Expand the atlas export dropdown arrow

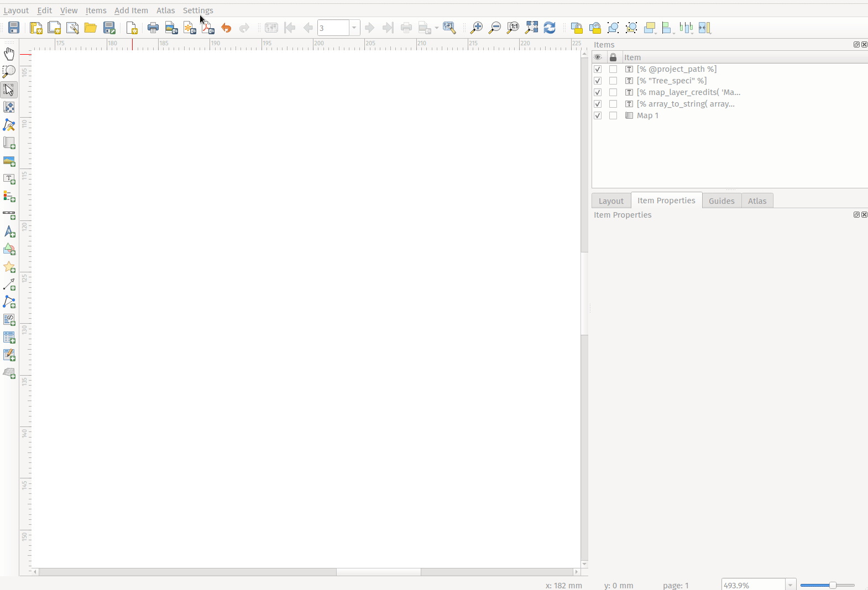[x=437, y=28]
